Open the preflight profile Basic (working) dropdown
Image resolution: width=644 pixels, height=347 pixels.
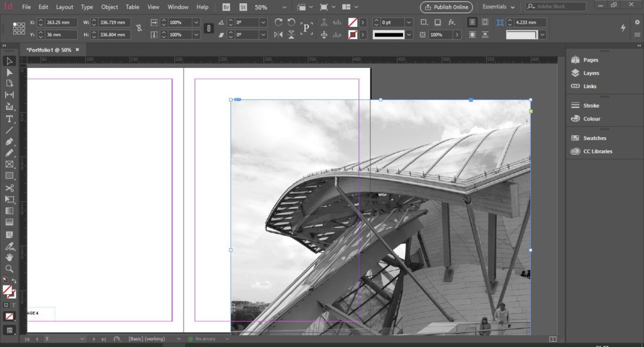click(178, 339)
